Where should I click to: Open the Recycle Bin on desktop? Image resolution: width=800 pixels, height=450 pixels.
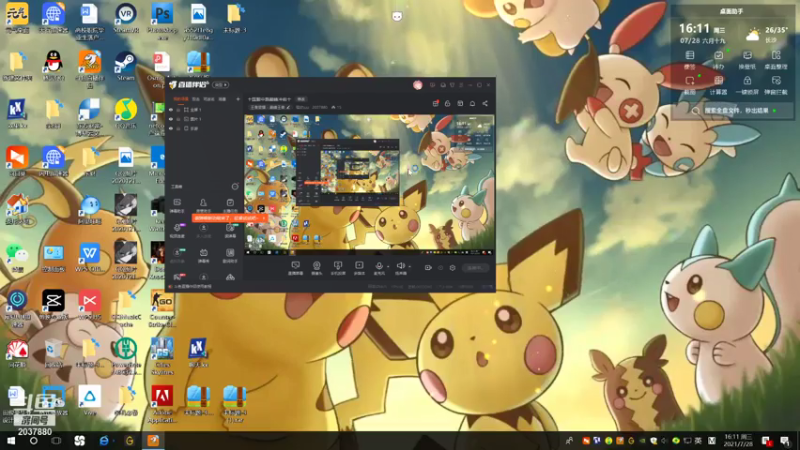click(54, 353)
